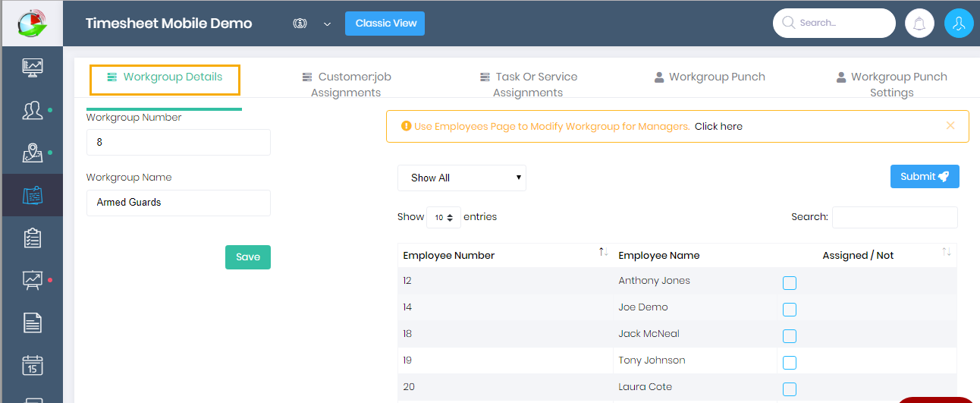Switch to Workgroup Punch tab
The image size is (980, 403).
[709, 77]
